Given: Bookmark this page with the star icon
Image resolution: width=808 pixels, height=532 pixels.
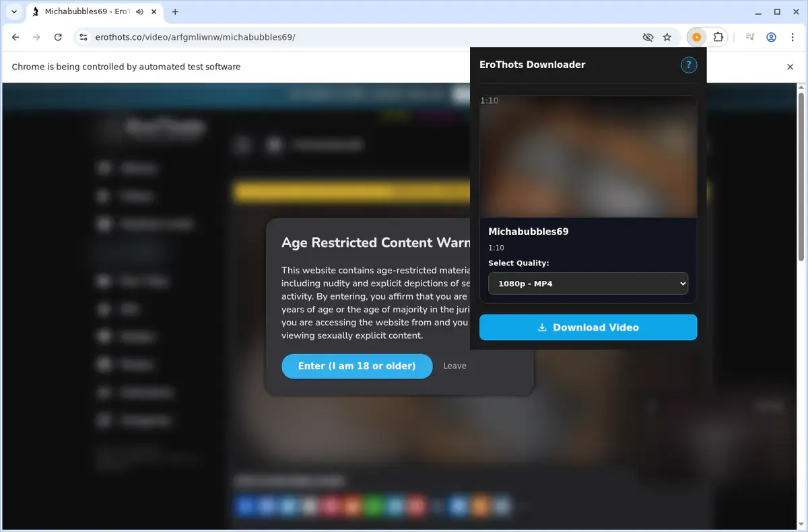Looking at the screenshot, I should tap(667, 38).
